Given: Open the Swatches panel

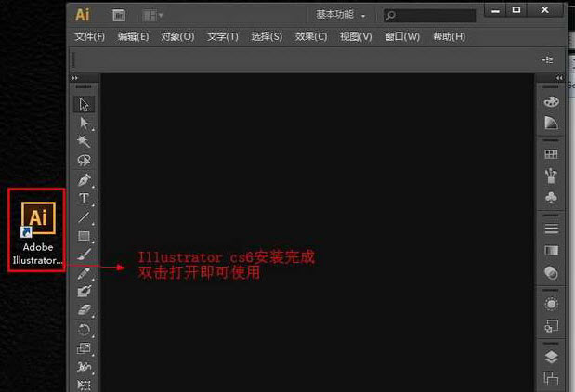Looking at the screenshot, I should tap(551, 154).
